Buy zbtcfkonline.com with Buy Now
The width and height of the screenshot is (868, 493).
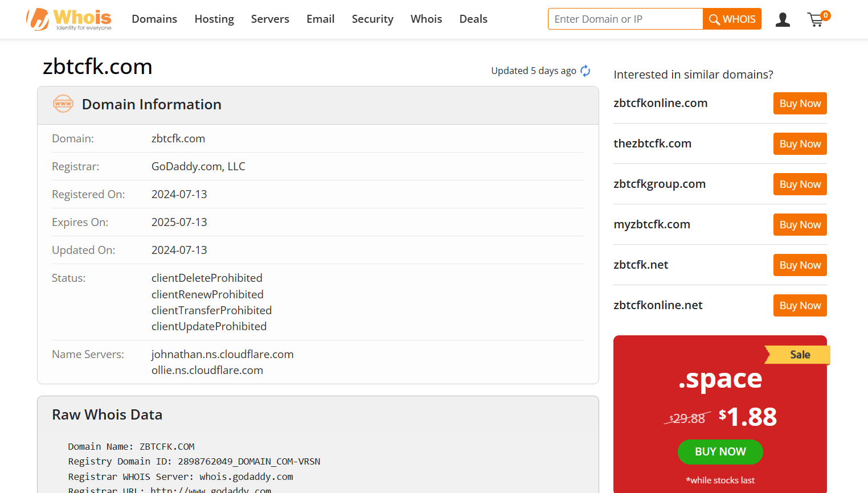(800, 104)
